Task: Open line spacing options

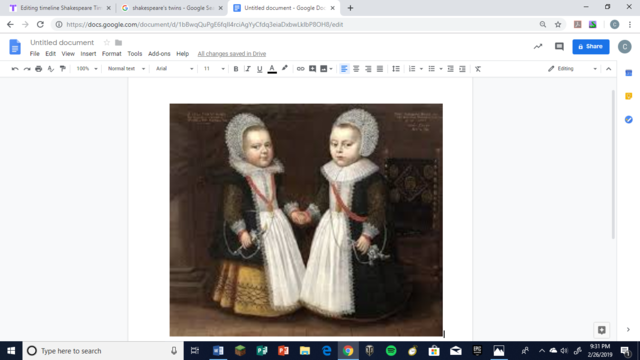Action: 396,69
